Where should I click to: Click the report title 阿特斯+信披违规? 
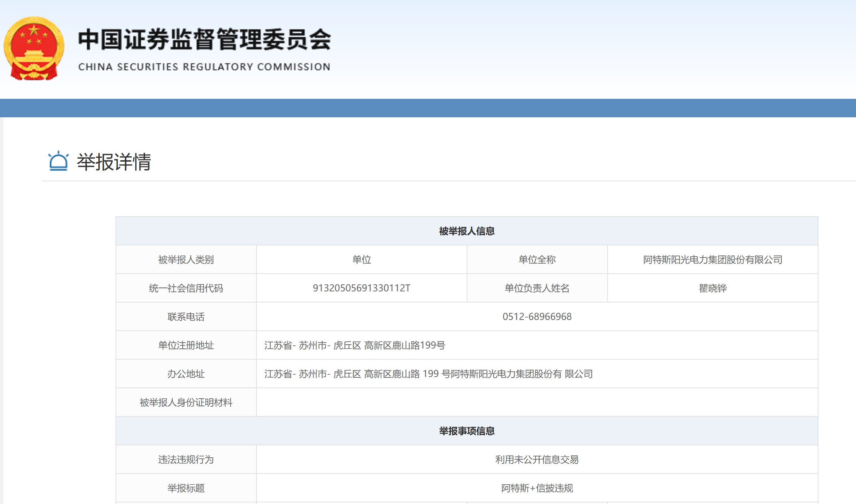tap(537, 488)
